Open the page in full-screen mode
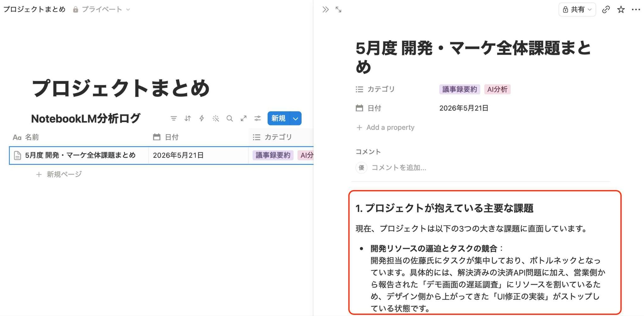This screenshot has width=644, height=316. (x=339, y=10)
